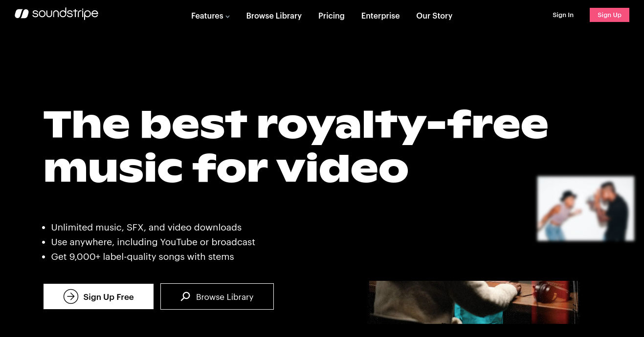Click the 9,000+ label-quality songs bullet
The height and width of the screenshot is (337, 644).
point(142,257)
